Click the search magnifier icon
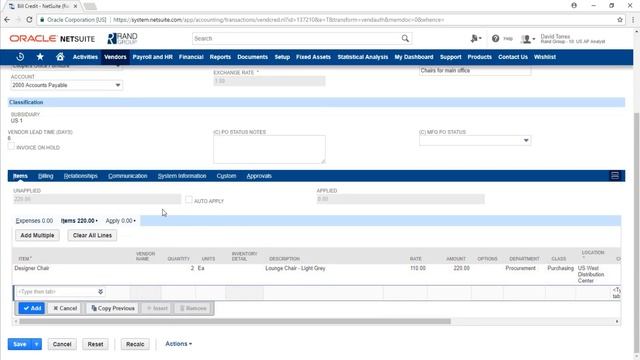The width and height of the screenshot is (640, 360). click(405, 38)
